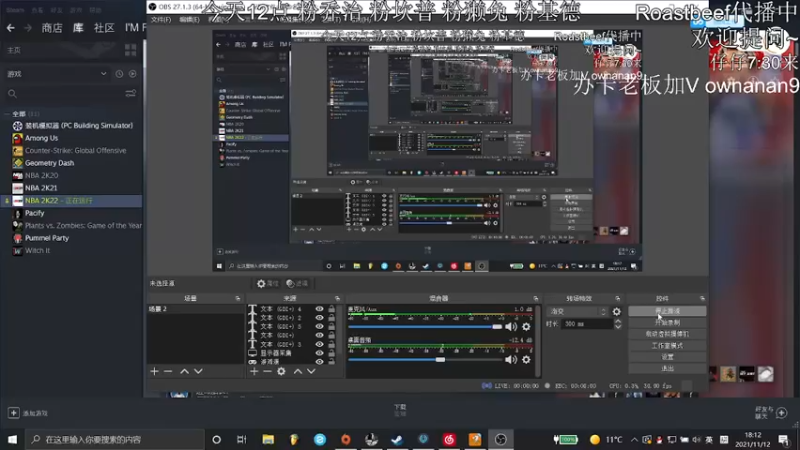Toggle visibility of 文本 (GDI+) 3 source
800x450 pixels.
click(x=319, y=344)
